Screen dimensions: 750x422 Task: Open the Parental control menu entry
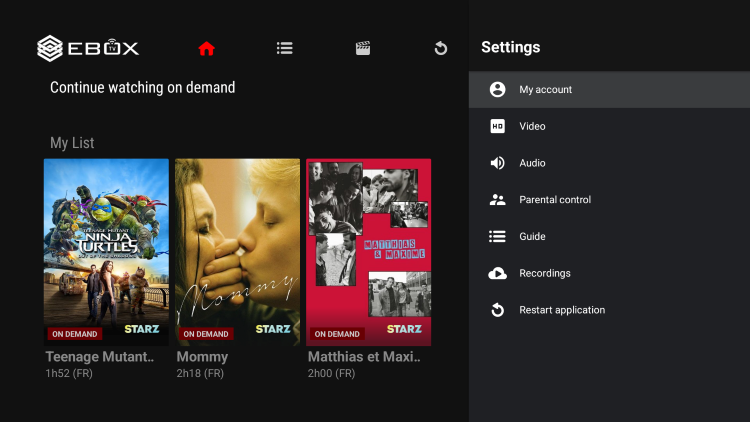(x=555, y=200)
